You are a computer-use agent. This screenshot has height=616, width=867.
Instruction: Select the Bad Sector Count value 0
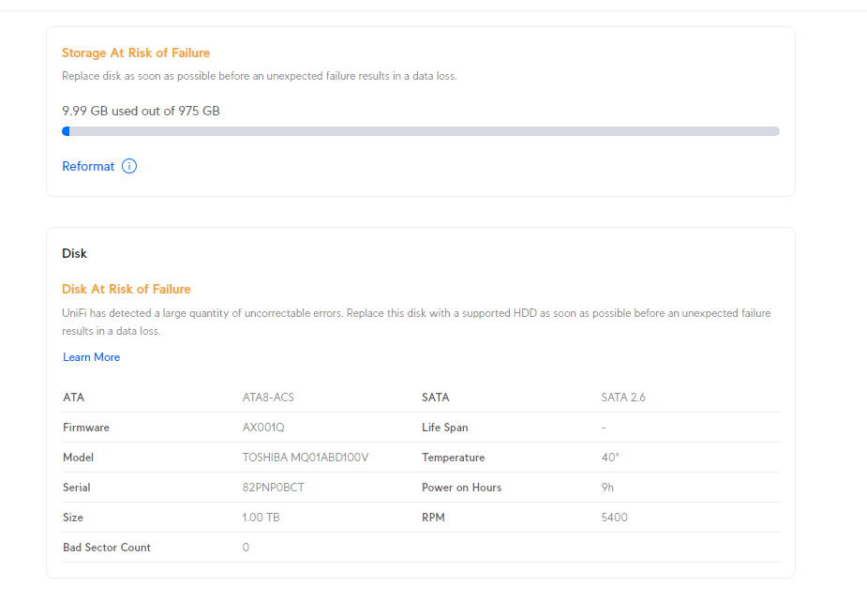click(x=246, y=548)
